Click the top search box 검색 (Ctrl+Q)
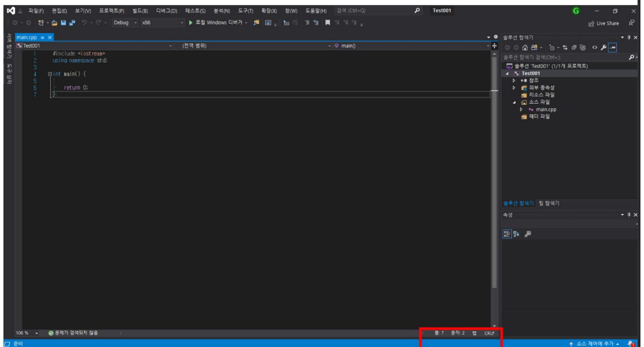 click(378, 11)
